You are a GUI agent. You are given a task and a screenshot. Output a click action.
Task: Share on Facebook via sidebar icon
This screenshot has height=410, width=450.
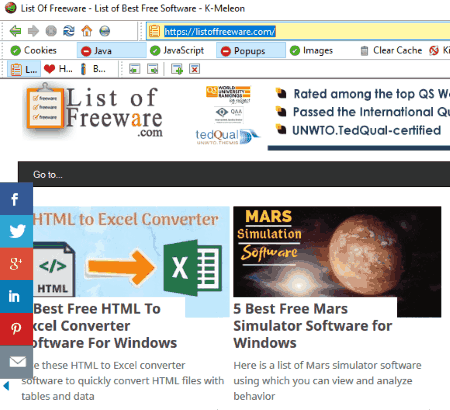[16, 199]
